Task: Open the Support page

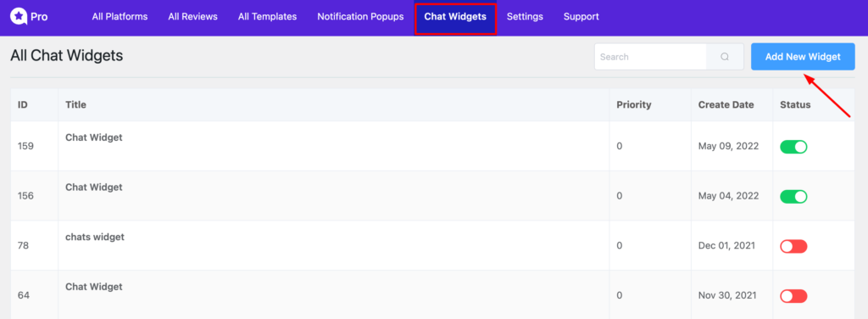Action: [581, 17]
